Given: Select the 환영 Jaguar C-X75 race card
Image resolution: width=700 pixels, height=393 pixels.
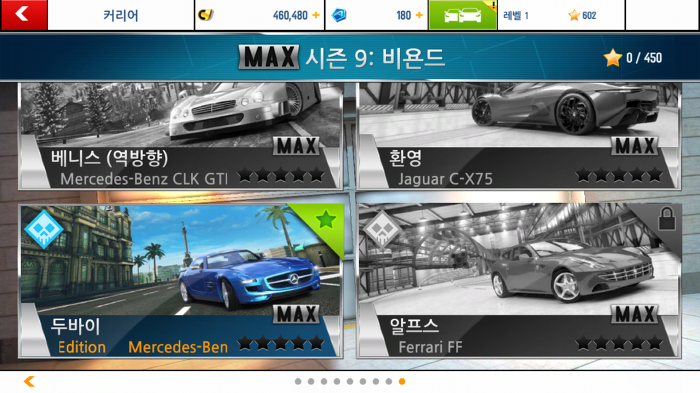Looking at the screenshot, I should click(519, 136).
